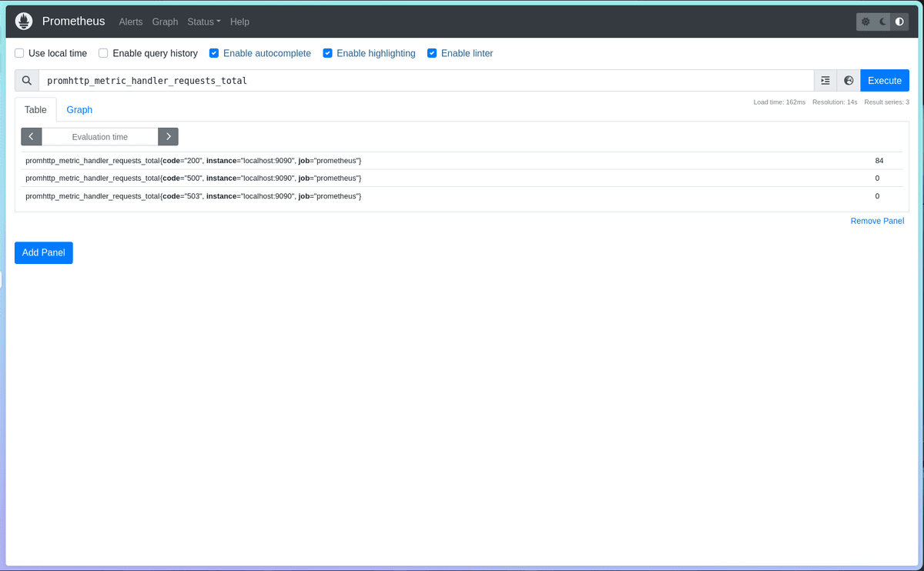Go to next evaluation time arrow
Viewport: 924px width, 571px height.
(168, 136)
